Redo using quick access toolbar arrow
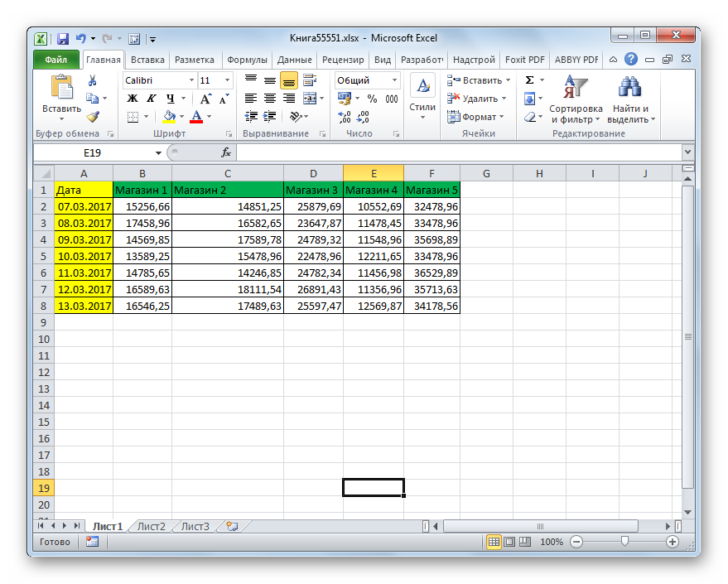This screenshot has height=584, width=728. click(107, 39)
